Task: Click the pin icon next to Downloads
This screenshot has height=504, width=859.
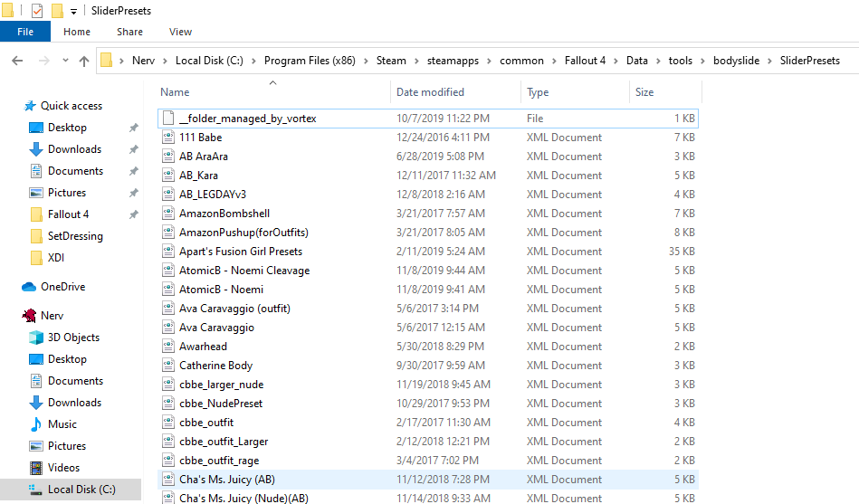Action: coord(133,149)
